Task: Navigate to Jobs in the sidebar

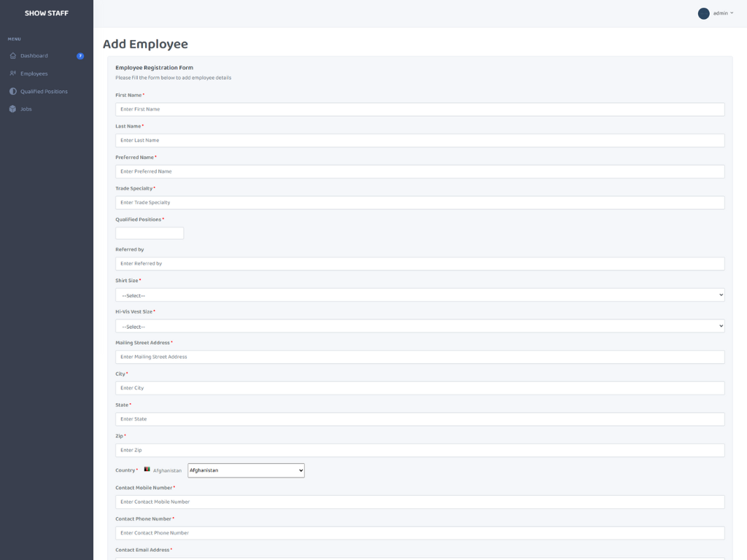Action: click(26, 109)
